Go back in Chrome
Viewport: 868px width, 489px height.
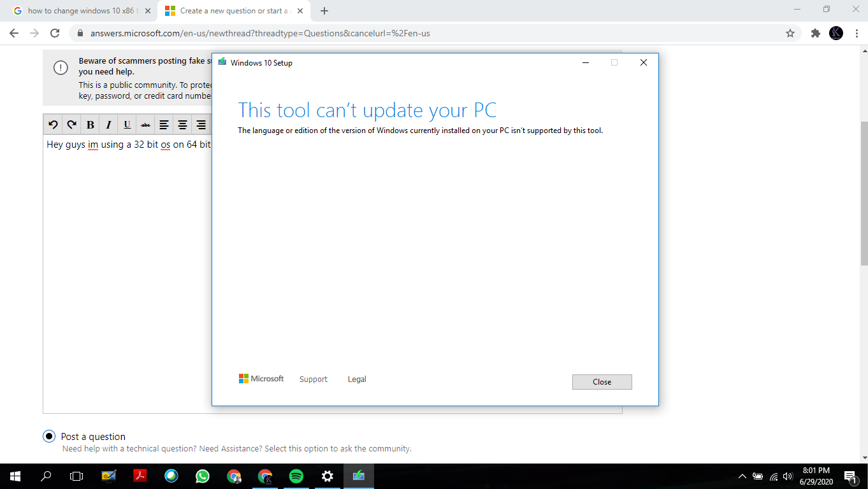(14, 33)
